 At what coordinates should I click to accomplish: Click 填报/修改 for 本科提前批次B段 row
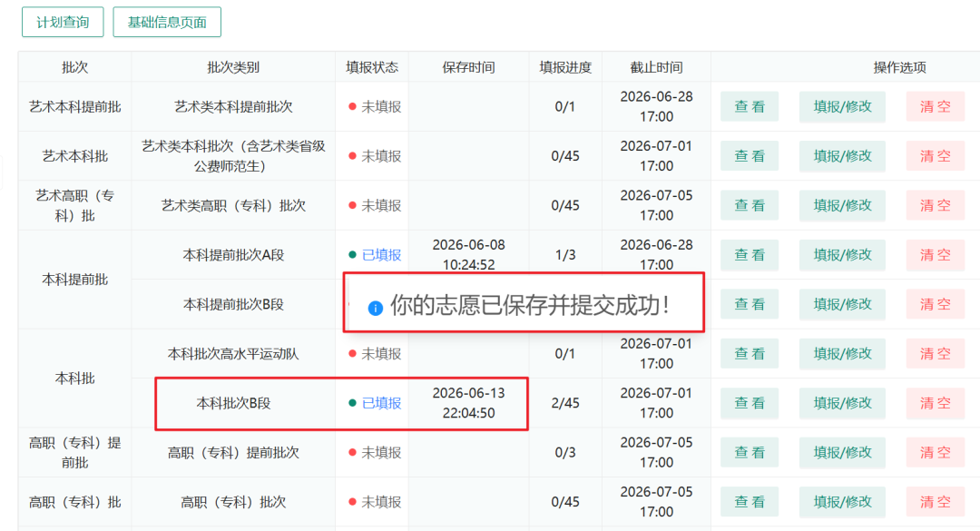(x=842, y=304)
